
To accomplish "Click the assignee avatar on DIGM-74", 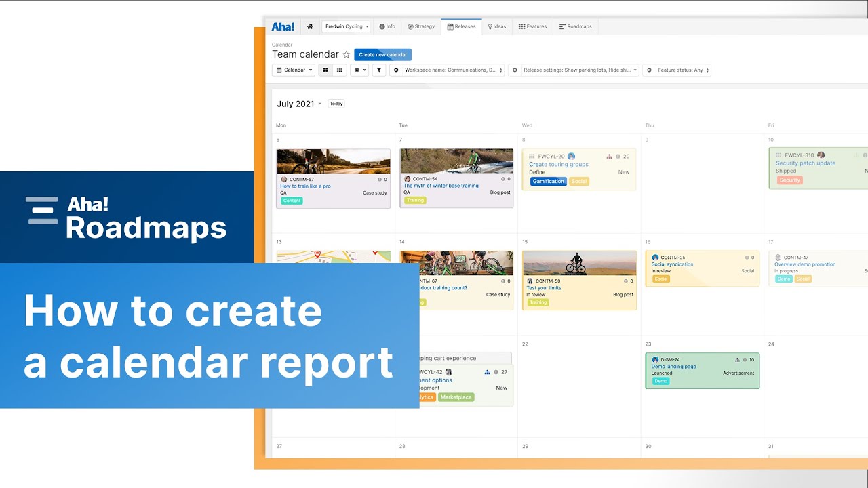I will (x=655, y=360).
